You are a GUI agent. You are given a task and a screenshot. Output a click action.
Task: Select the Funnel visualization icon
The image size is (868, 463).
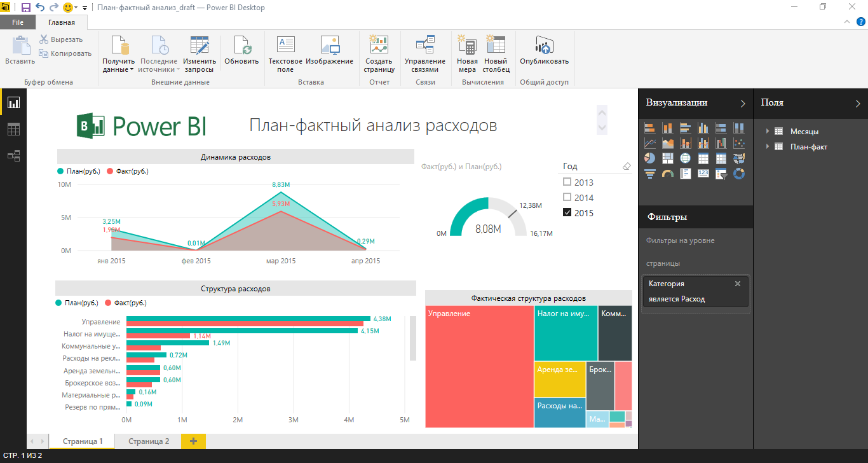click(x=650, y=173)
